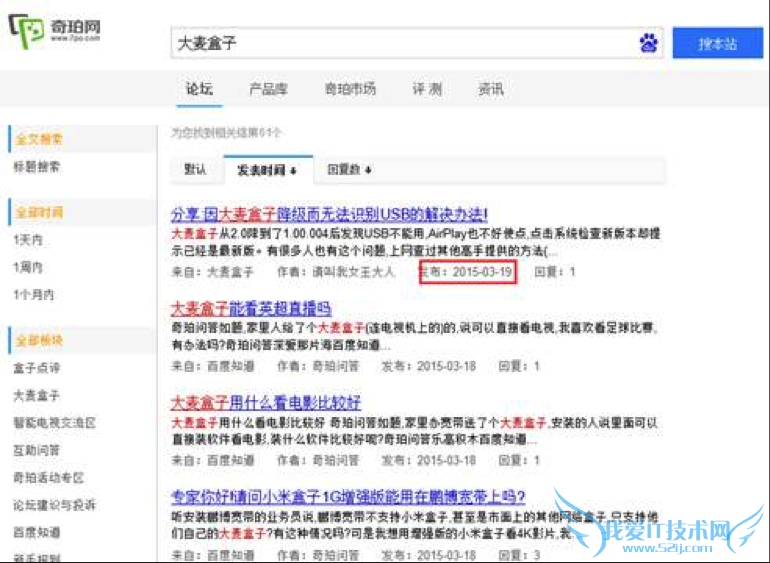Open result about 小米盒子1G增强版 鹏博宽带
This screenshot has height=563, width=770.
pyautogui.click(x=348, y=497)
